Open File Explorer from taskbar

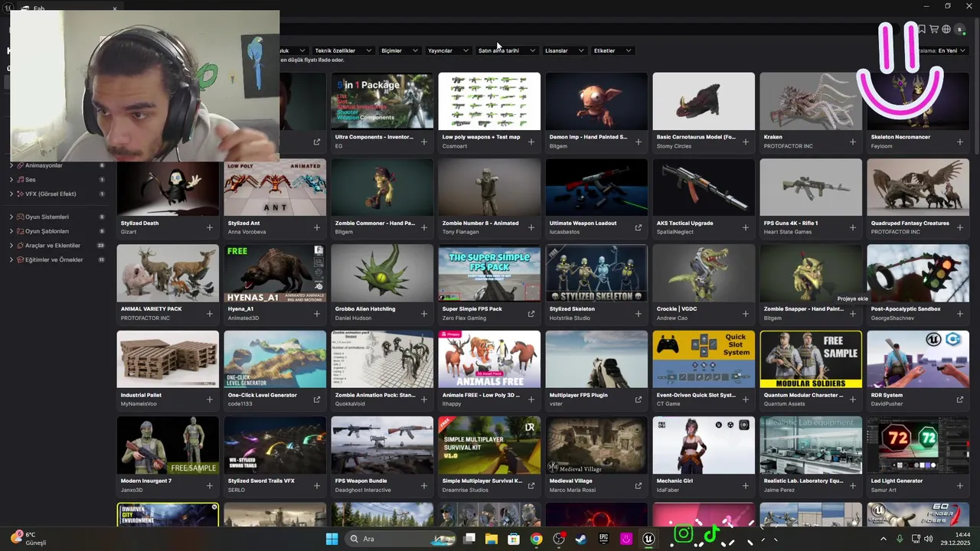pyautogui.click(x=491, y=539)
